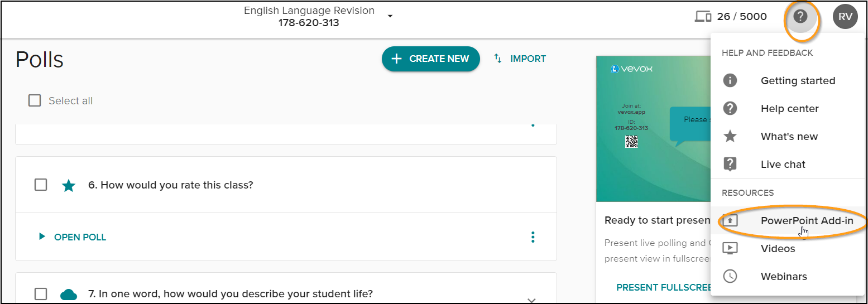
Task: Click the Polls page heading
Action: 40,59
